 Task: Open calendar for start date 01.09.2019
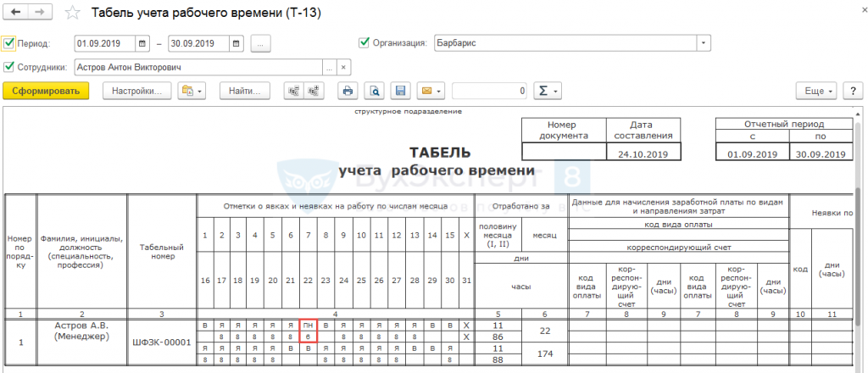[x=142, y=43]
